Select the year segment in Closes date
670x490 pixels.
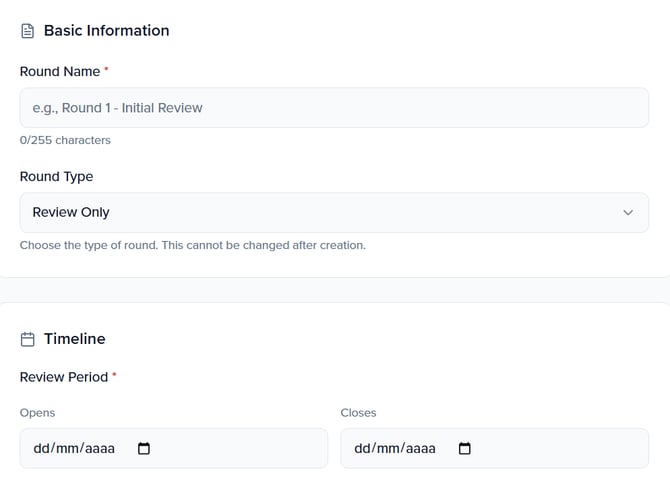pyautogui.click(x=420, y=449)
